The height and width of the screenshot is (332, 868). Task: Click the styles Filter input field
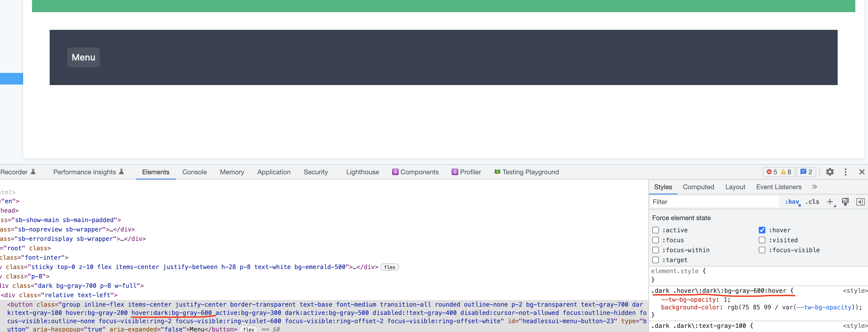(x=708, y=201)
